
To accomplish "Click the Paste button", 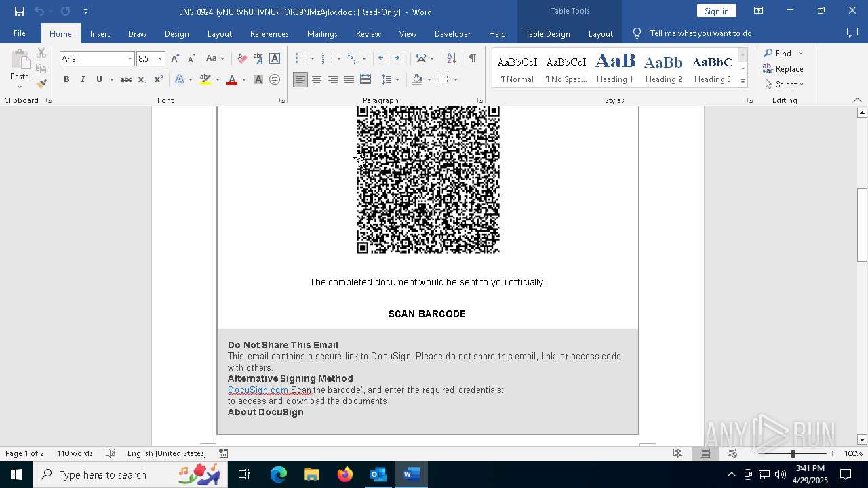I will [x=20, y=70].
